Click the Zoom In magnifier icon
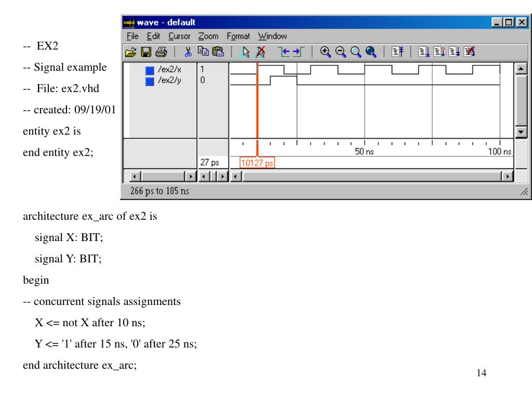 click(x=325, y=52)
